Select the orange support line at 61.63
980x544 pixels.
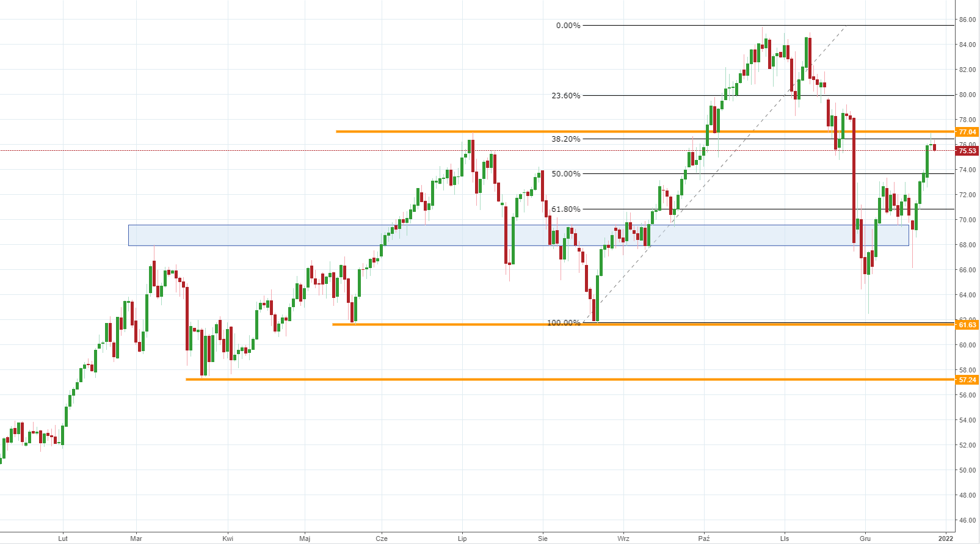click(x=643, y=324)
